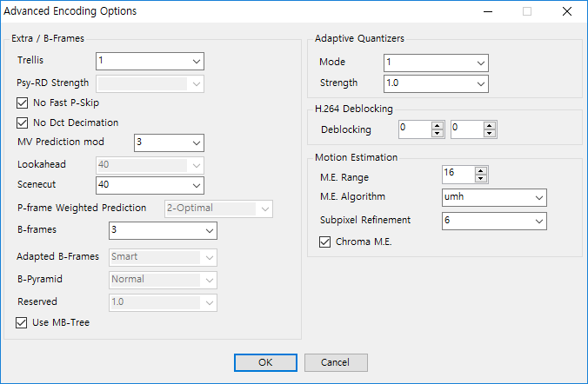588x384 pixels.
Task: Toggle Chroma M.E. checkbox
Action: click(325, 242)
